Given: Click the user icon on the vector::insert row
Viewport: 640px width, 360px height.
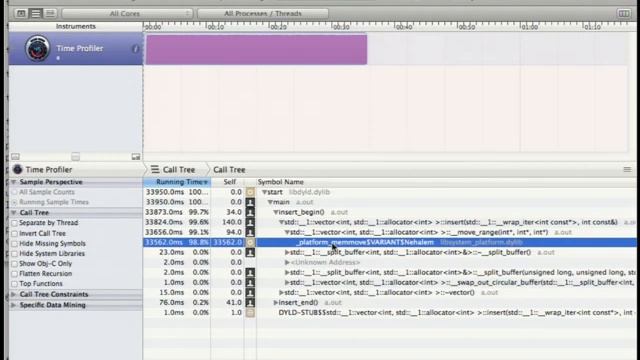Looking at the screenshot, I should (250, 222).
